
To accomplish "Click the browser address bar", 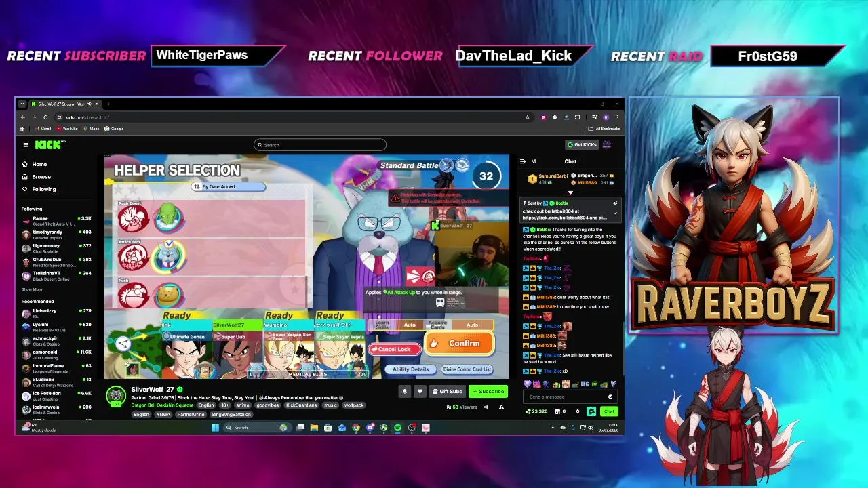I will (292, 117).
